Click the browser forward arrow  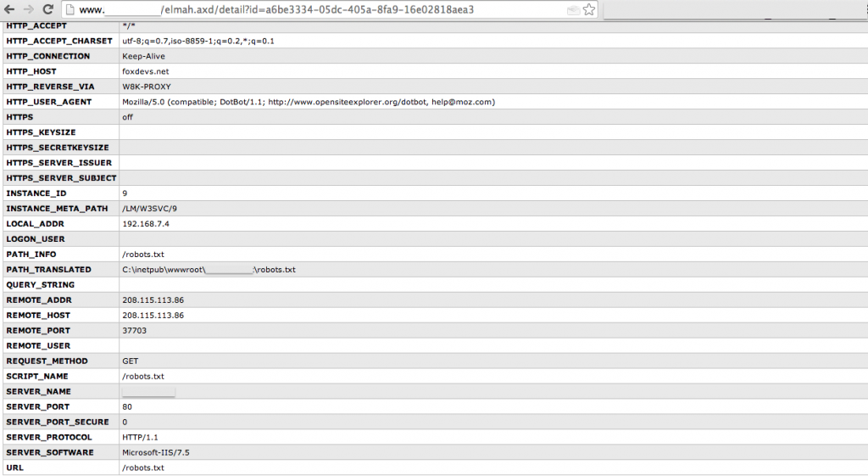coord(27,9)
